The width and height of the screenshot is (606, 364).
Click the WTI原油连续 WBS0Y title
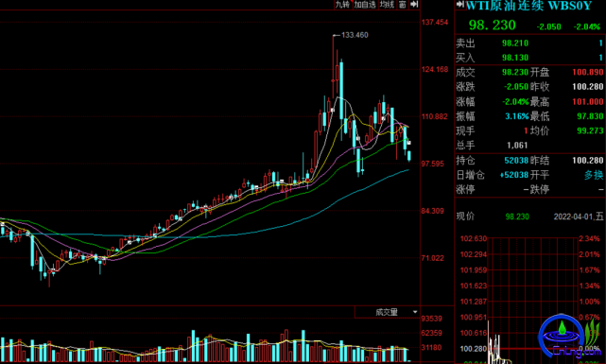(x=528, y=6)
